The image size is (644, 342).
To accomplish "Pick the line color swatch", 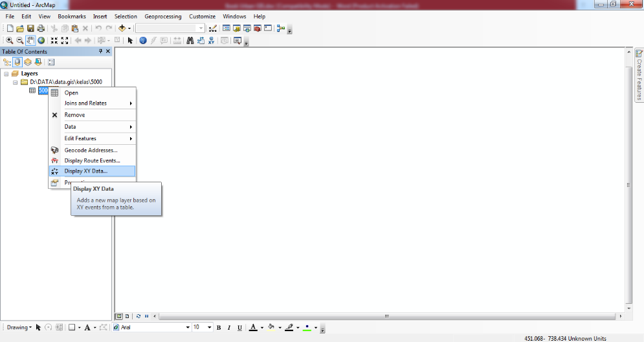I will point(289,327).
